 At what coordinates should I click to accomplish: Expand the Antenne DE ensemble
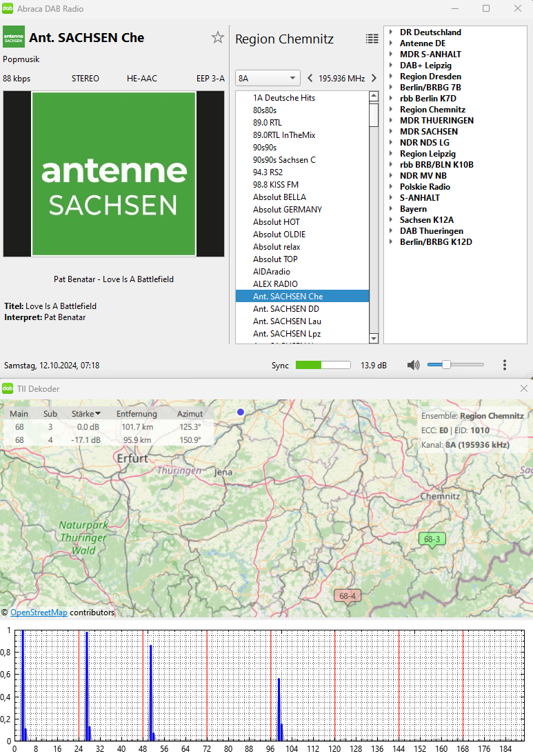391,43
